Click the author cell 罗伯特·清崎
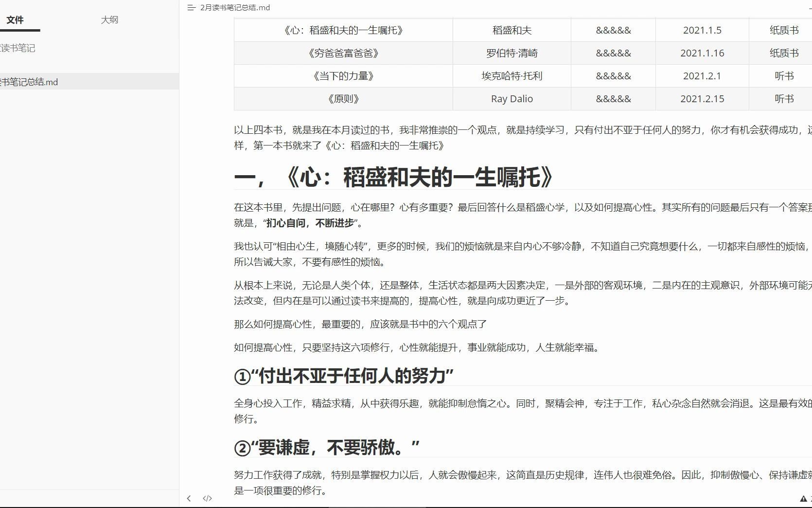The height and width of the screenshot is (508, 812). pos(512,53)
